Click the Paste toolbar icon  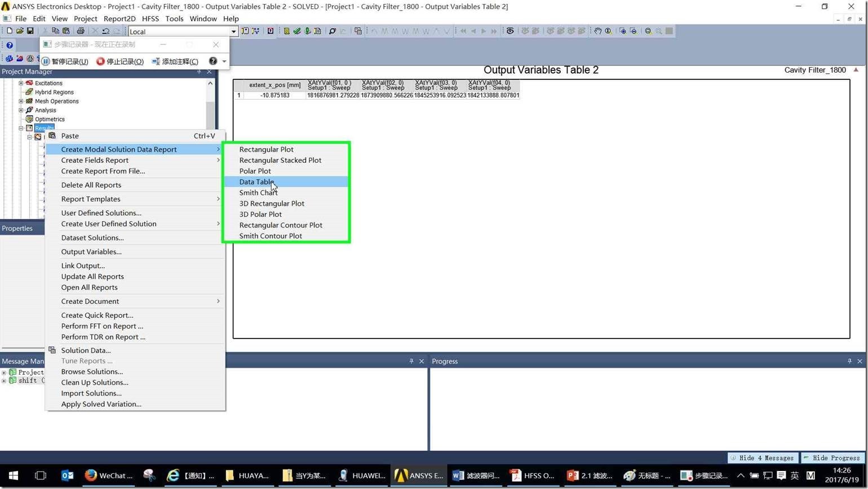pyautogui.click(x=66, y=31)
